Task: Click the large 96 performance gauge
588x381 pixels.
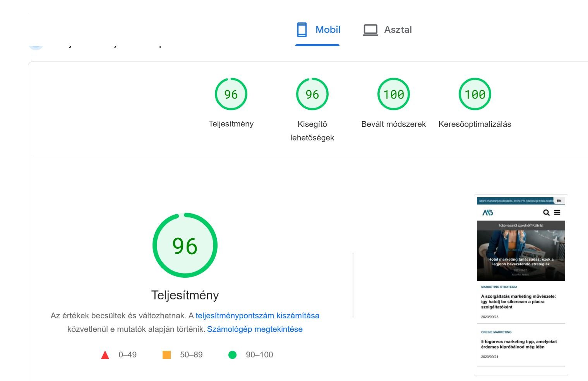Action: coord(185,245)
